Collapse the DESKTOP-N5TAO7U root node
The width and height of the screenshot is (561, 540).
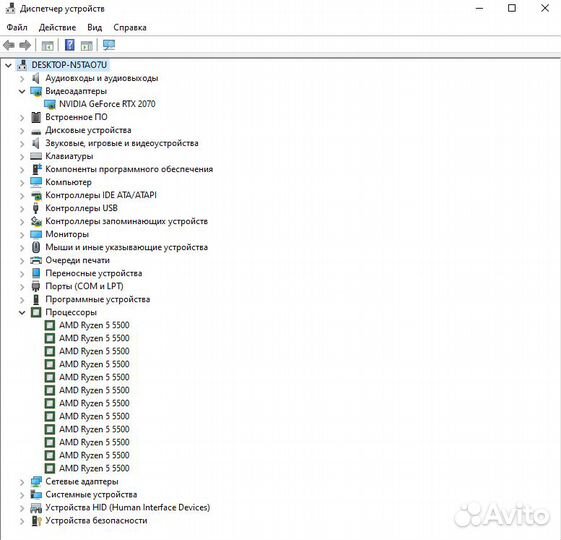(x=9, y=65)
